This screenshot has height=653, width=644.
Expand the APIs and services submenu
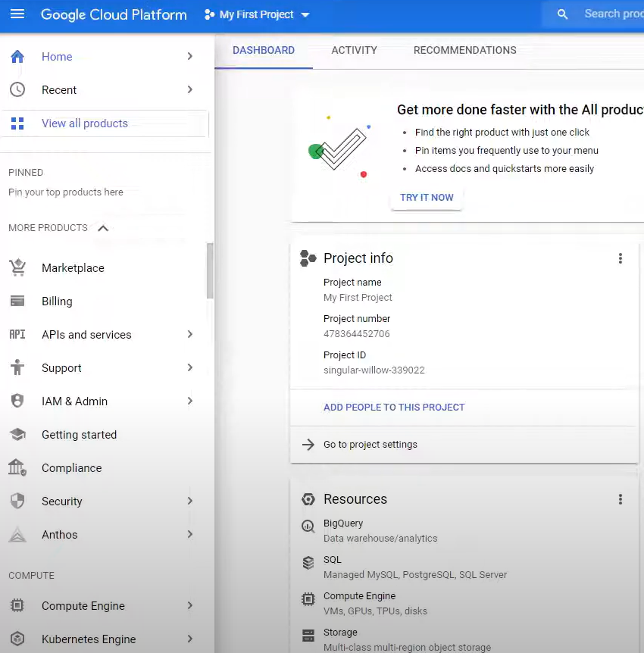coord(189,335)
